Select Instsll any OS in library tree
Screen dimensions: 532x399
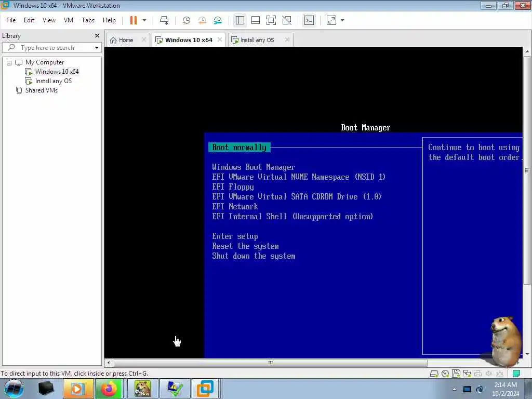(54, 81)
